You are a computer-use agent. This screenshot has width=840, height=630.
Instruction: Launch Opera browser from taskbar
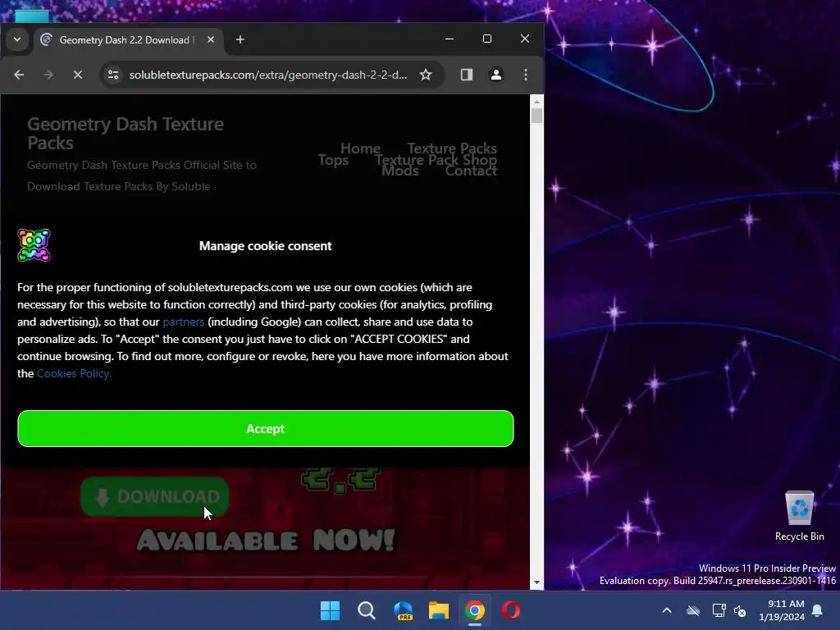tap(511, 610)
